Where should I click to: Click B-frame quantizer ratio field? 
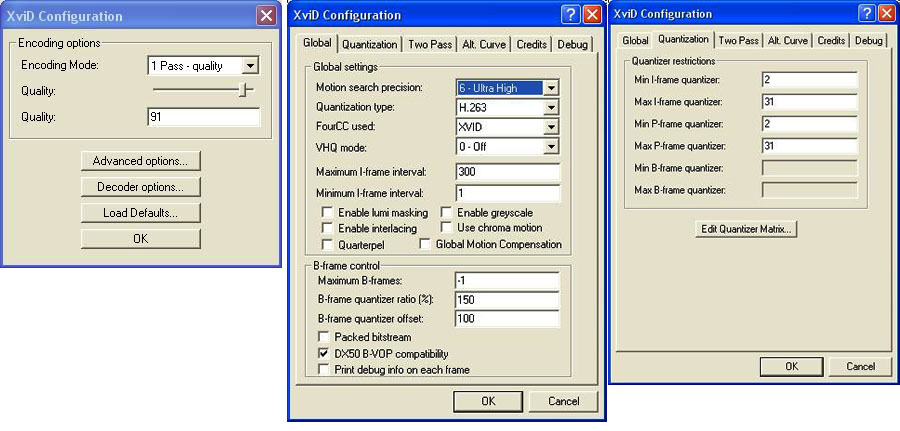tap(506, 300)
